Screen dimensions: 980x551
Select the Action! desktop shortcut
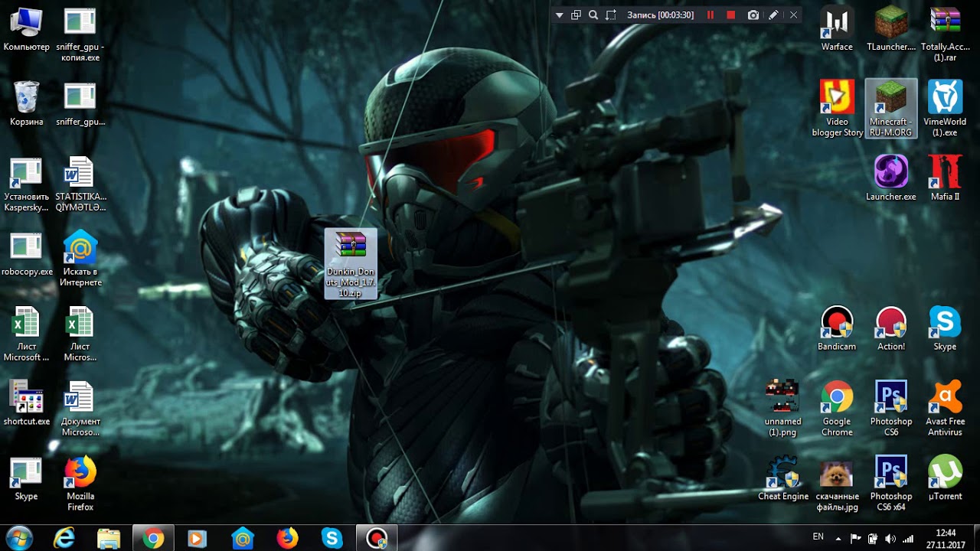click(x=891, y=328)
